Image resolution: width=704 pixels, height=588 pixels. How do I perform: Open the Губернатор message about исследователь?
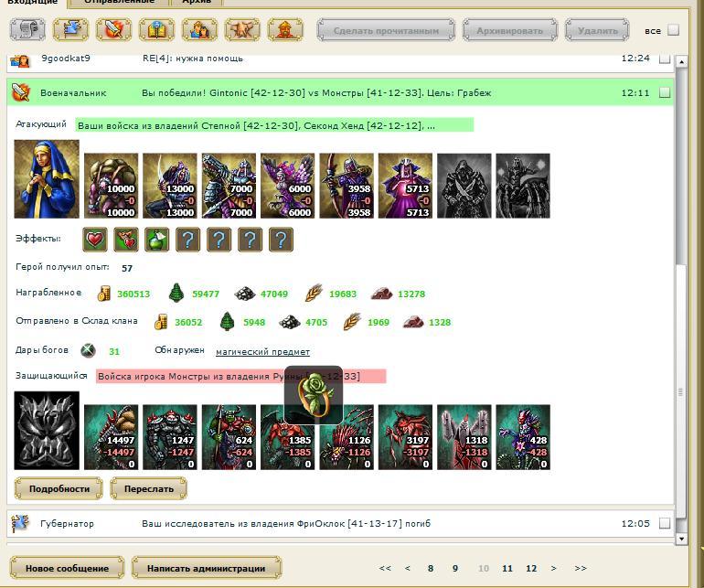click(x=340, y=523)
